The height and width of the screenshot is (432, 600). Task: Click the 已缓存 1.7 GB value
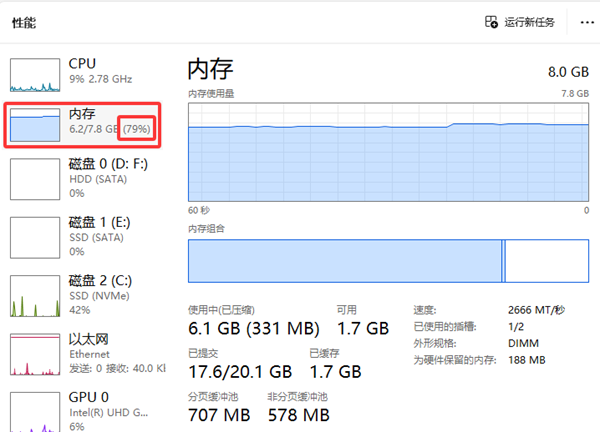click(335, 370)
